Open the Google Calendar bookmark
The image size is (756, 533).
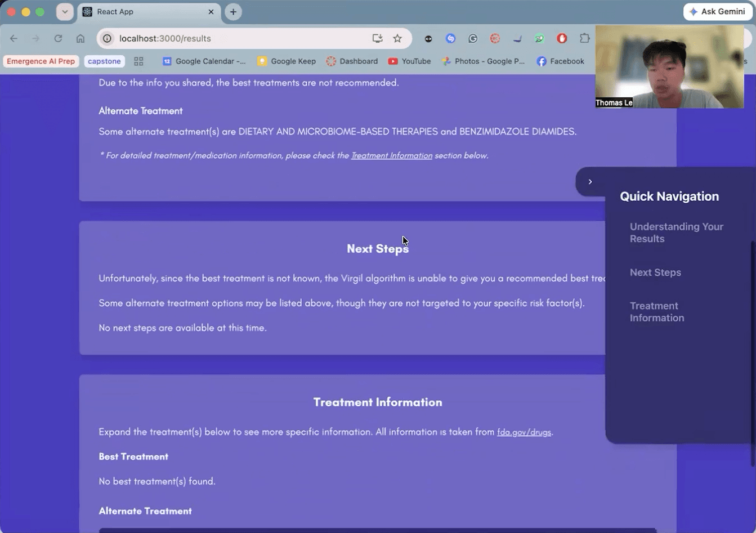204,61
